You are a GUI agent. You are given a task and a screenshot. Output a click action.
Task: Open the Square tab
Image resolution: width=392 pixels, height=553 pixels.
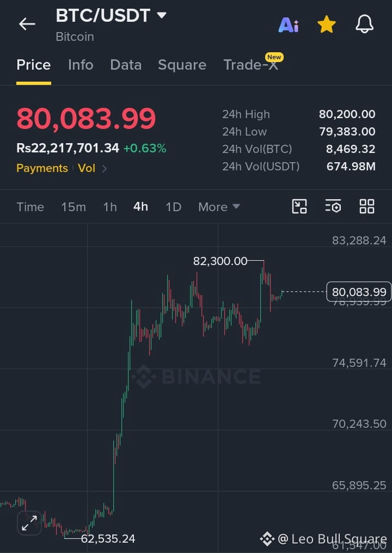coord(182,65)
